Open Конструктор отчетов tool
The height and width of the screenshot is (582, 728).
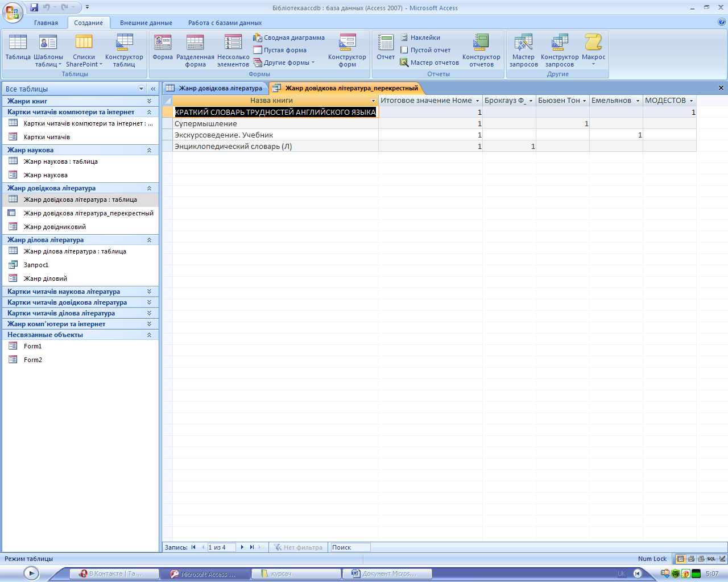(x=481, y=50)
